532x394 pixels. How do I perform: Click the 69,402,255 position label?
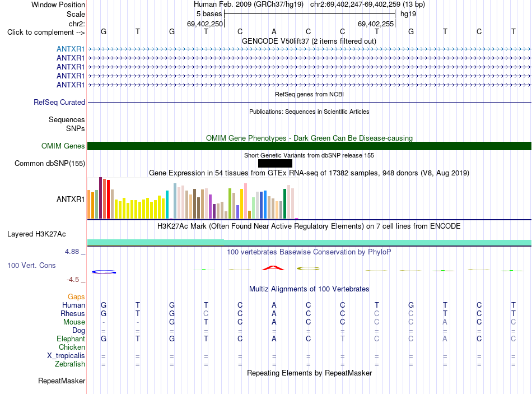376,24
